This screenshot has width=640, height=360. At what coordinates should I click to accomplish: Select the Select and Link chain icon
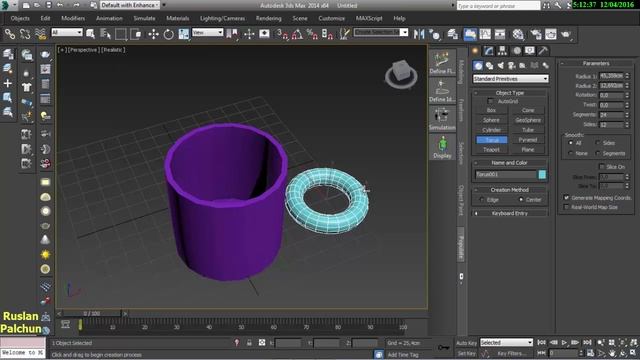point(10,34)
